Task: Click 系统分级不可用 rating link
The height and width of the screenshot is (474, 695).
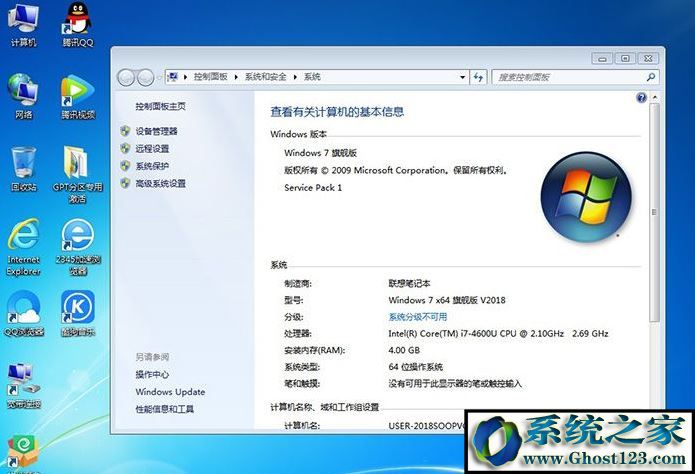Action: (x=418, y=317)
